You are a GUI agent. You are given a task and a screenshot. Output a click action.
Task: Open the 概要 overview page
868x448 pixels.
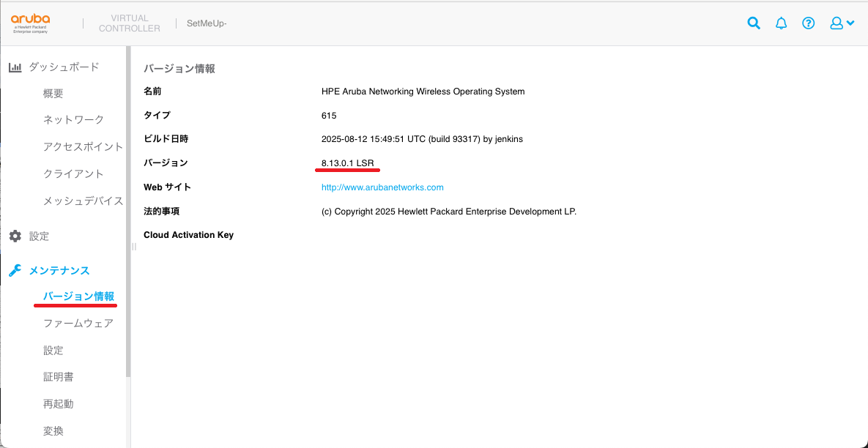pos(53,93)
